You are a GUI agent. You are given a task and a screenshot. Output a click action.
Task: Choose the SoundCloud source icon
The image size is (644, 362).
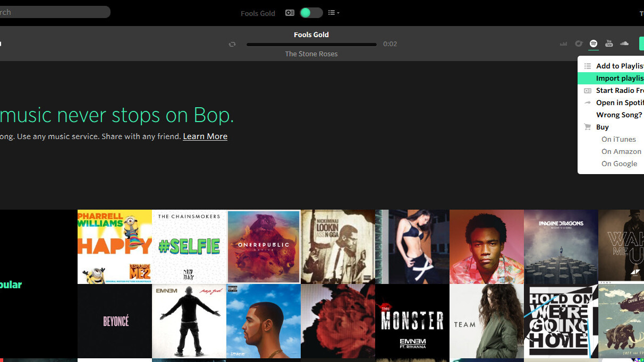click(x=624, y=44)
